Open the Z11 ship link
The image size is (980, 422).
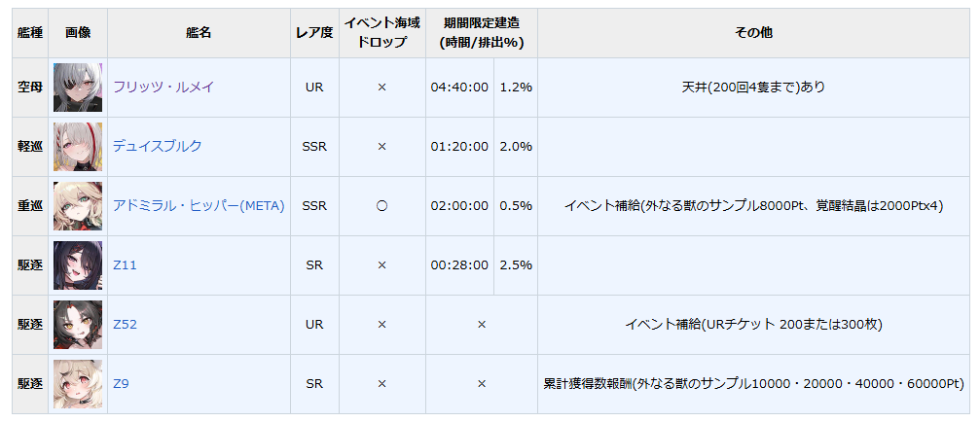coord(125,265)
